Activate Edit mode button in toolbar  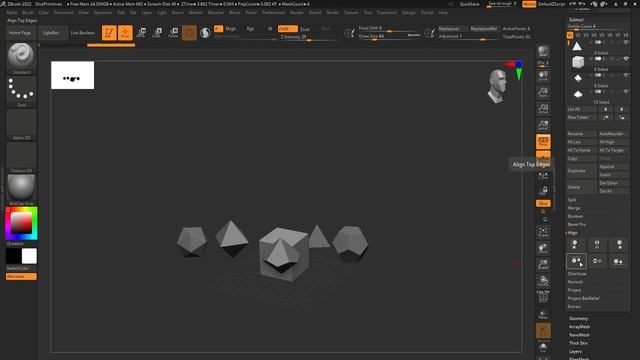[109, 33]
